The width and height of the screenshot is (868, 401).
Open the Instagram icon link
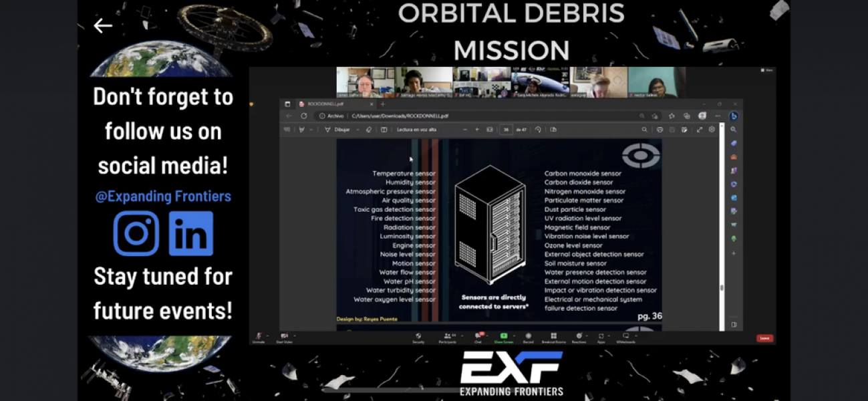[x=136, y=233]
